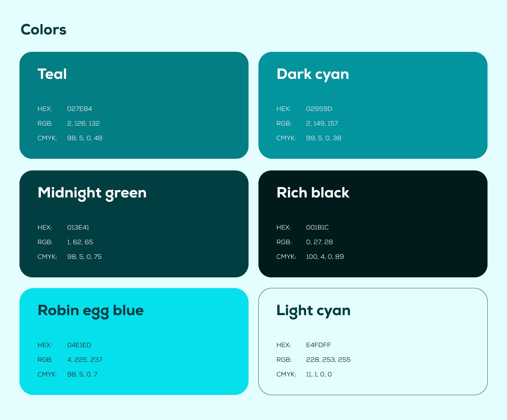This screenshot has height=420, width=507.
Task: Select CMYK value 99, 5, 0, 38
Action: [324, 138]
